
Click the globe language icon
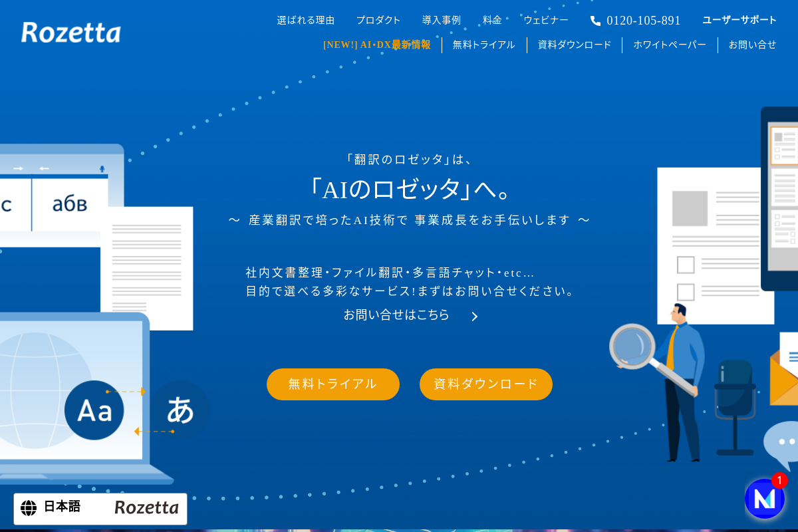point(29,508)
